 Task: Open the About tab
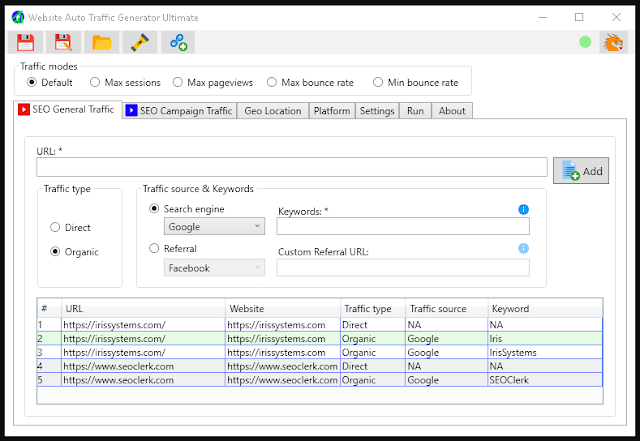pos(452,111)
